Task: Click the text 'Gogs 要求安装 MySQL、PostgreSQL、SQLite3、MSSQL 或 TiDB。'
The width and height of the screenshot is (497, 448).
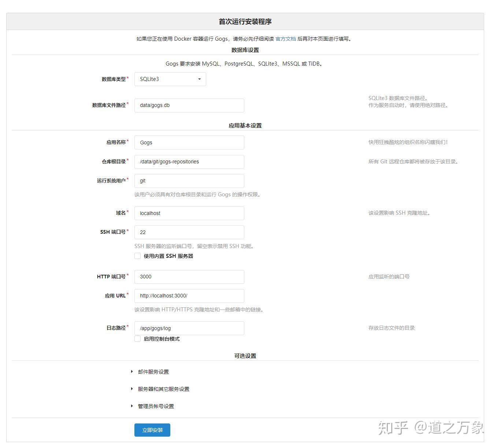Action: tap(245, 64)
